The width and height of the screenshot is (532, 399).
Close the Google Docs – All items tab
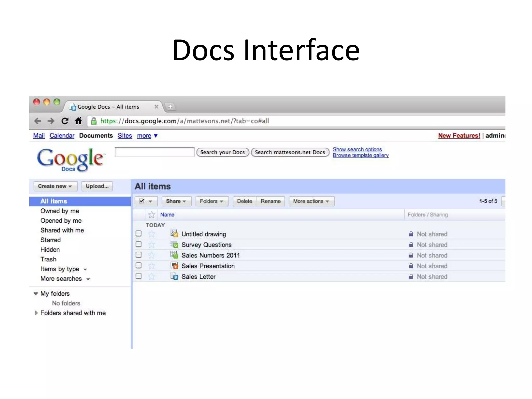click(x=156, y=107)
